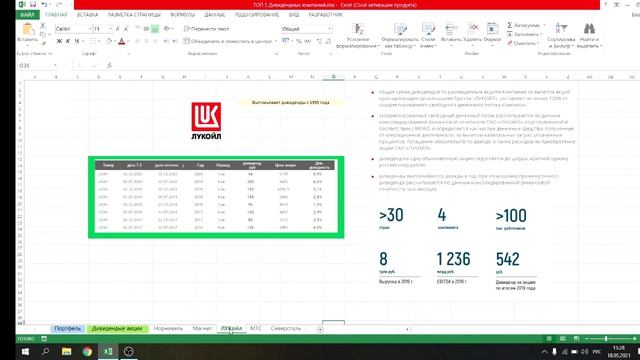Viewport: 640px width, 360px height.
Task: Click Merge and Center (Объединить и поместить в центре)
Action: coord(228,41)
